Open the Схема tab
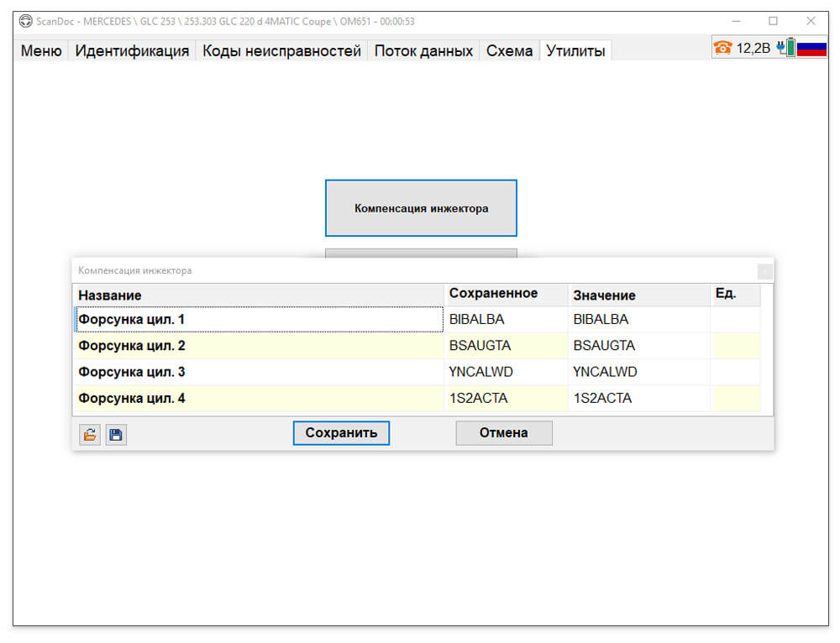The image size is (840, 643). point(509,51)
